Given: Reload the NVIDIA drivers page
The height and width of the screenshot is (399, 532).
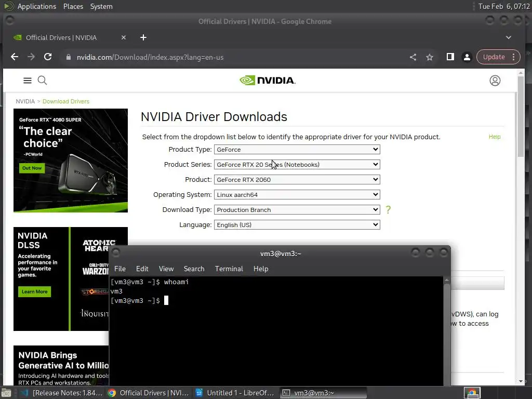Looking at the screenshot, I should click(x=48, y=57).
